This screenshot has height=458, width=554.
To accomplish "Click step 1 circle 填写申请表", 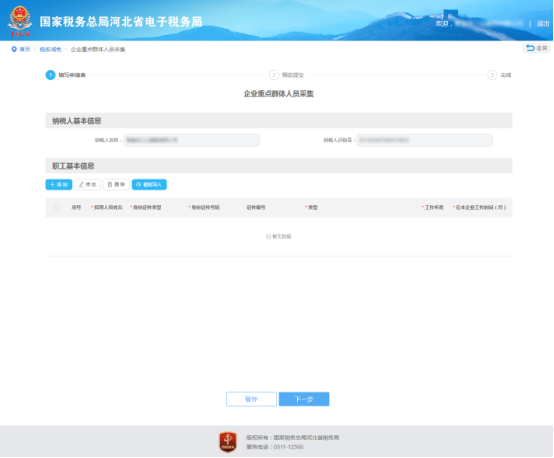I will pos(51,75).
